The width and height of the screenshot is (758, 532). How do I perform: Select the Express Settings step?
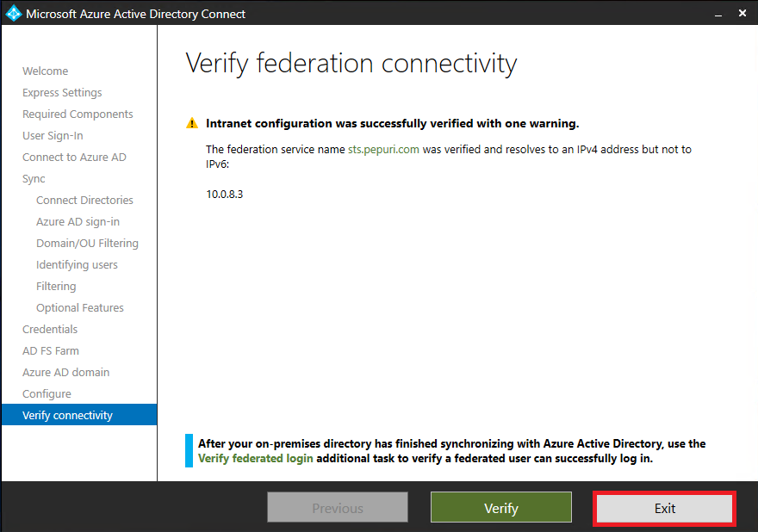62,92
